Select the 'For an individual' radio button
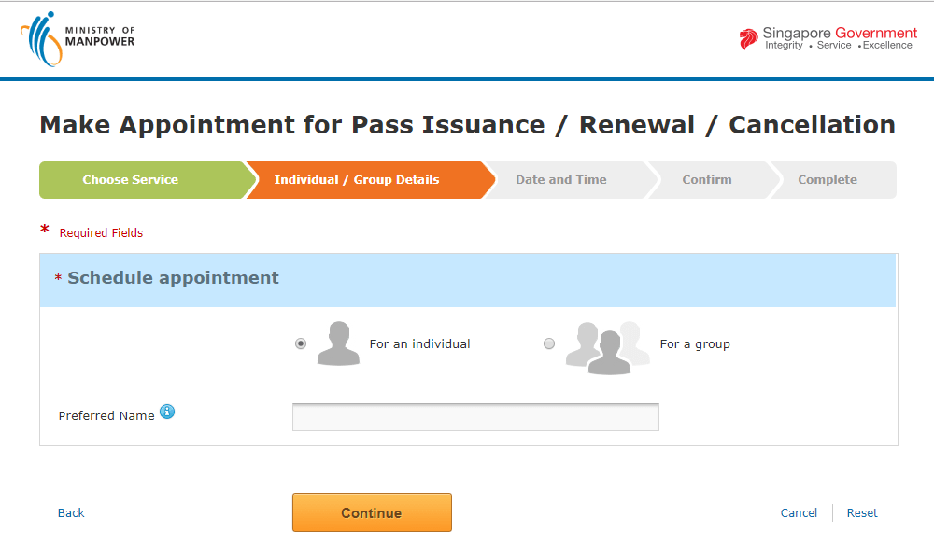This screenshot has height=560, width=934. 301,343
